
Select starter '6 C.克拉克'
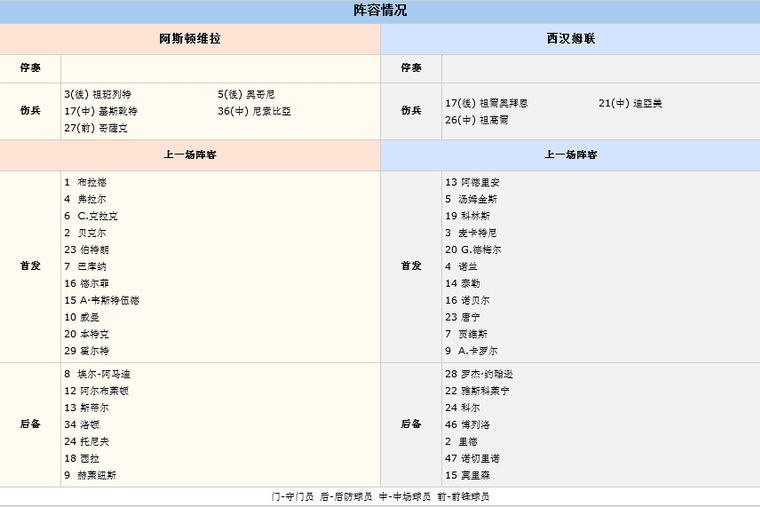point(91,216)
